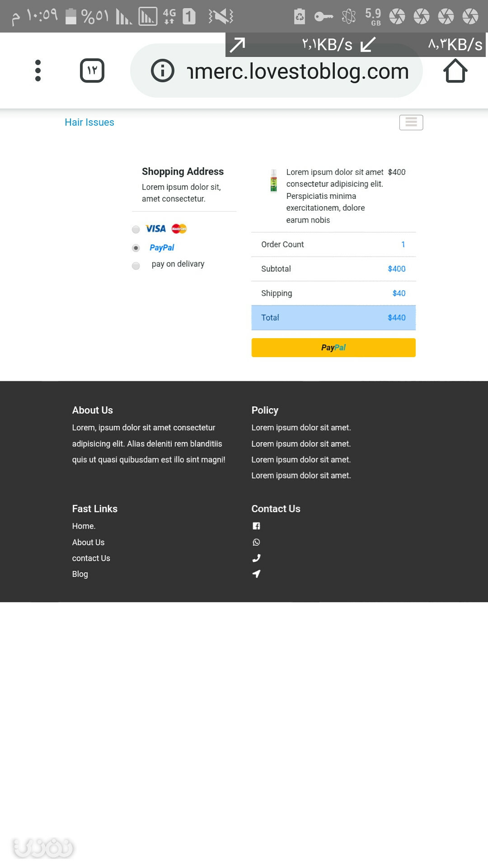This screenshot has width=488, height=868.
Task: Open contact Us footer link
Action: tap(91, 558)
